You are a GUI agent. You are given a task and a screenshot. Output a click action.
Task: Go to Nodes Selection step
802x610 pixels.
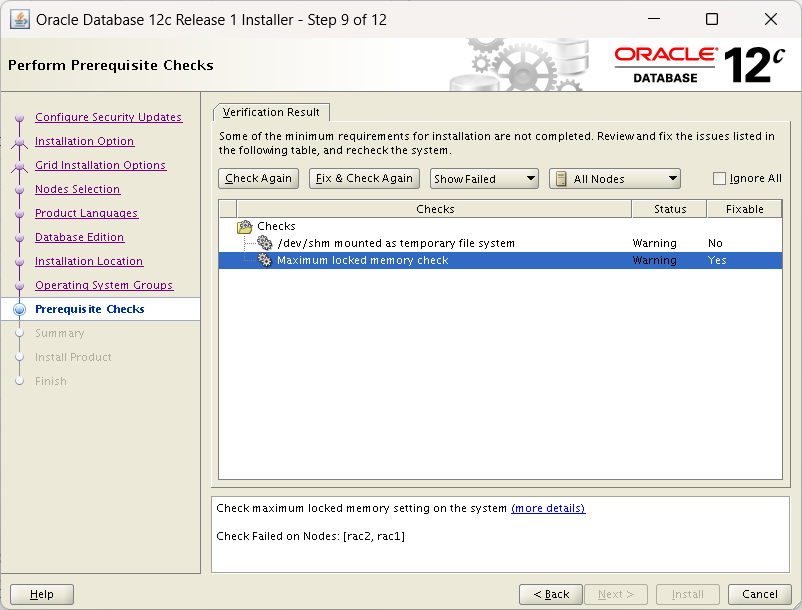pyautogui.click(x=78, y=189)
